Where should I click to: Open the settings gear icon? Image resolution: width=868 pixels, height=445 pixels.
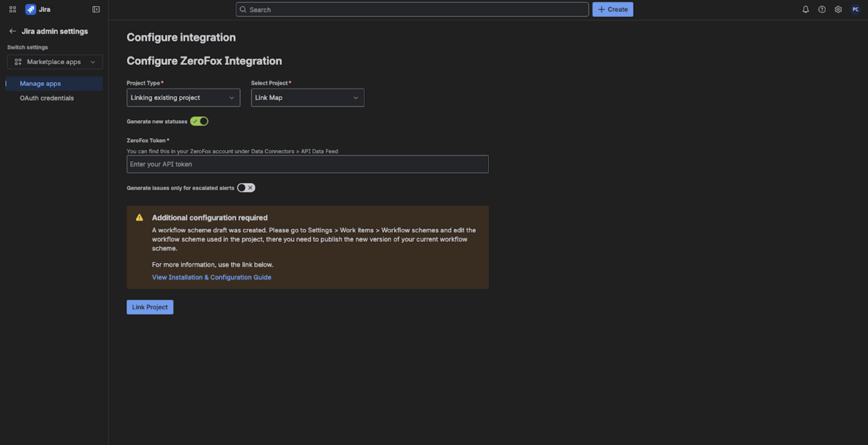point(838,9)
